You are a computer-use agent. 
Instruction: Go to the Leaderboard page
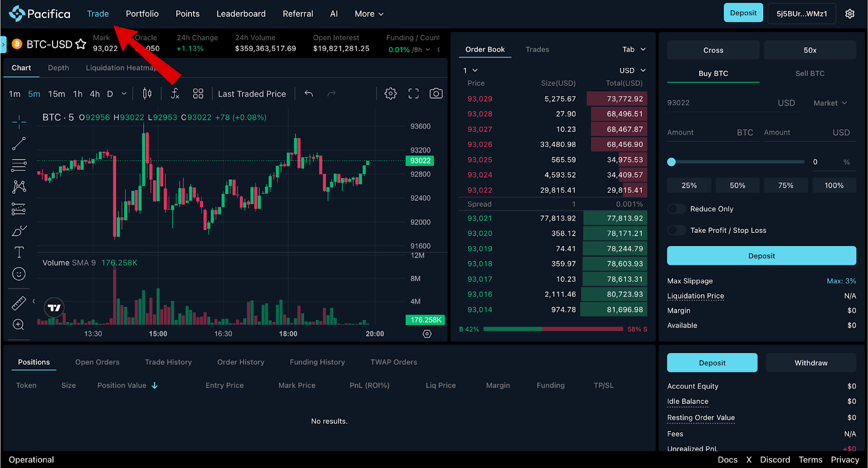(x=241, y=14)
